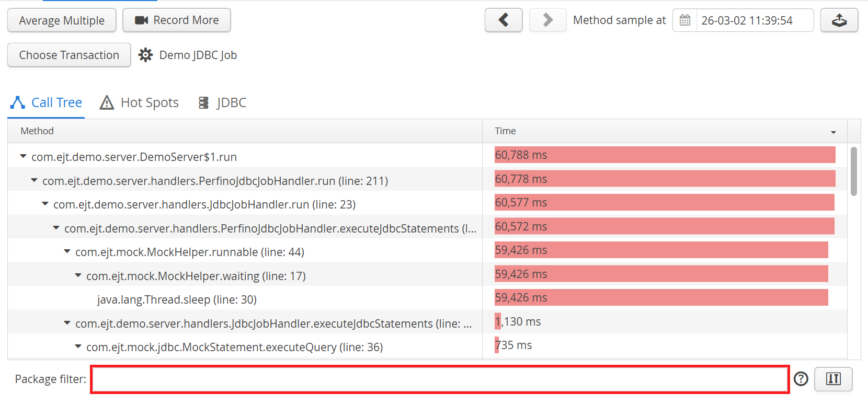Viewport: 868px width, 405px height.
Task: Click in the Package filter text field
Action: tap(439, 379)
